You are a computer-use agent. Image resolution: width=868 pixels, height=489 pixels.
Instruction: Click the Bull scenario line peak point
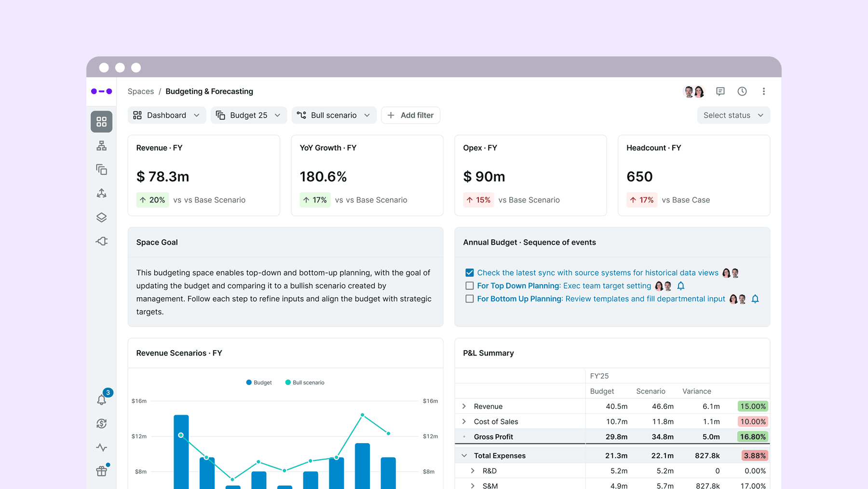(363, 415)
